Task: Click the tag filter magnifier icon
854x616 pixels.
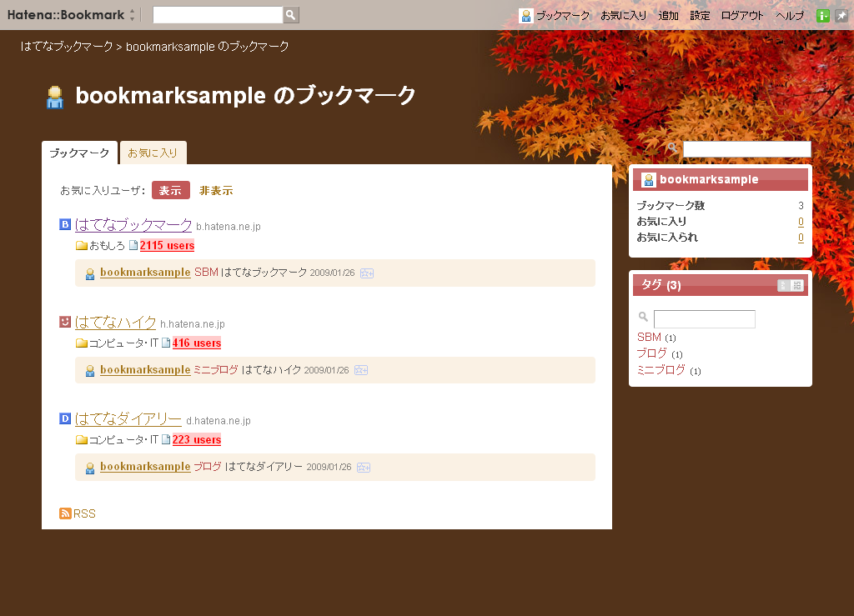Action: click(x=643, y=316)
